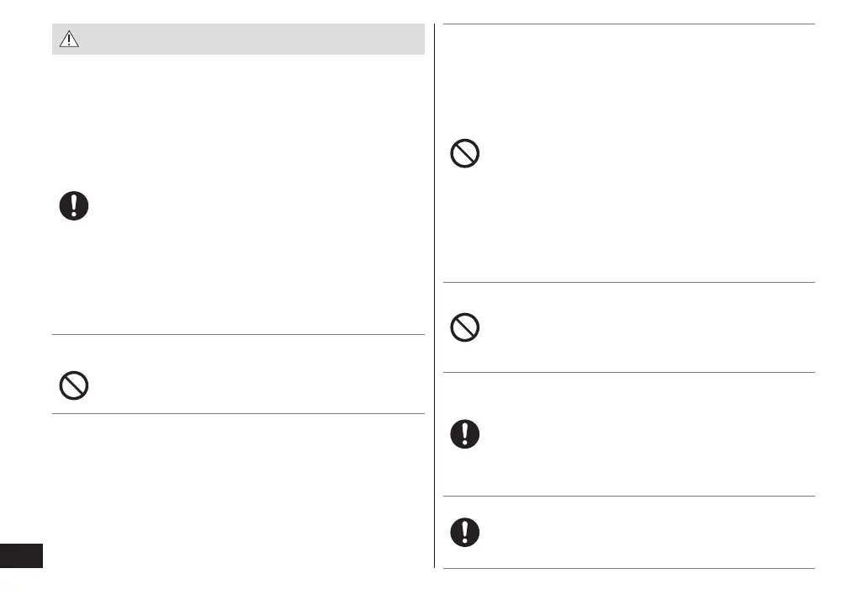Click the warning triangle in the gray header
The image size is (868, 611).
pyautogui.click(x=69, y=40)
